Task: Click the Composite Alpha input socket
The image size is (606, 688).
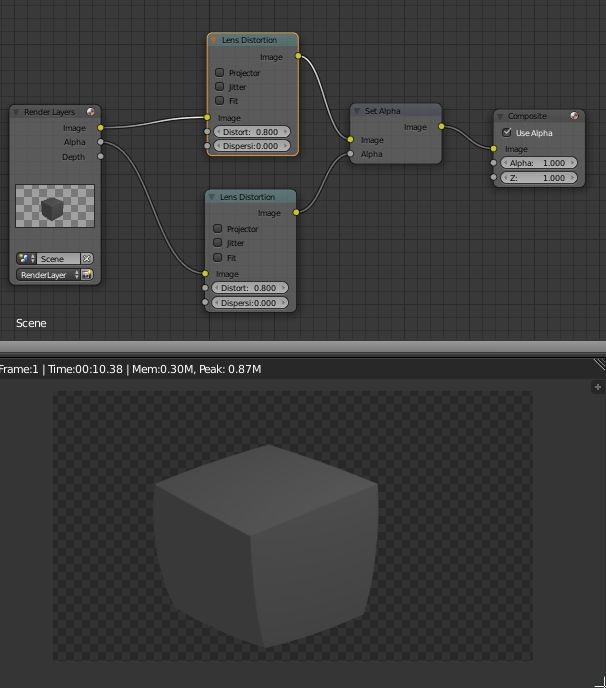Action: 494,163
